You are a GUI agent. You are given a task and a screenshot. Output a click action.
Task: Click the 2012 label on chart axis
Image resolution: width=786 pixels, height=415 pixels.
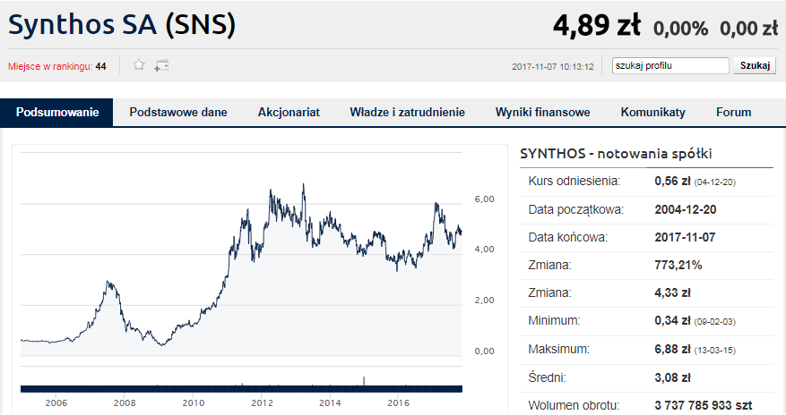pyautogui.click(x=262, y=402)
